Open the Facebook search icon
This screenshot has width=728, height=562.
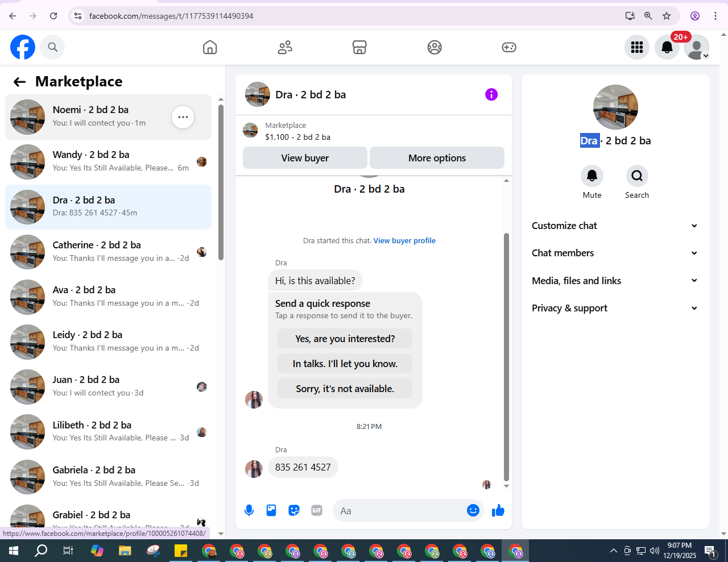[53, 47]
